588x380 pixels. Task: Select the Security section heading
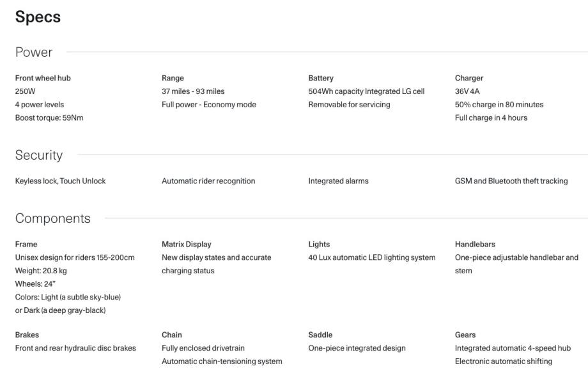click(x=38, y=155)
